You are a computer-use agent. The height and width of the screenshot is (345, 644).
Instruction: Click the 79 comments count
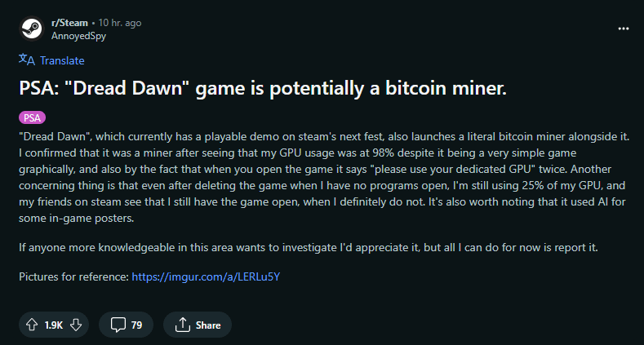136,325
